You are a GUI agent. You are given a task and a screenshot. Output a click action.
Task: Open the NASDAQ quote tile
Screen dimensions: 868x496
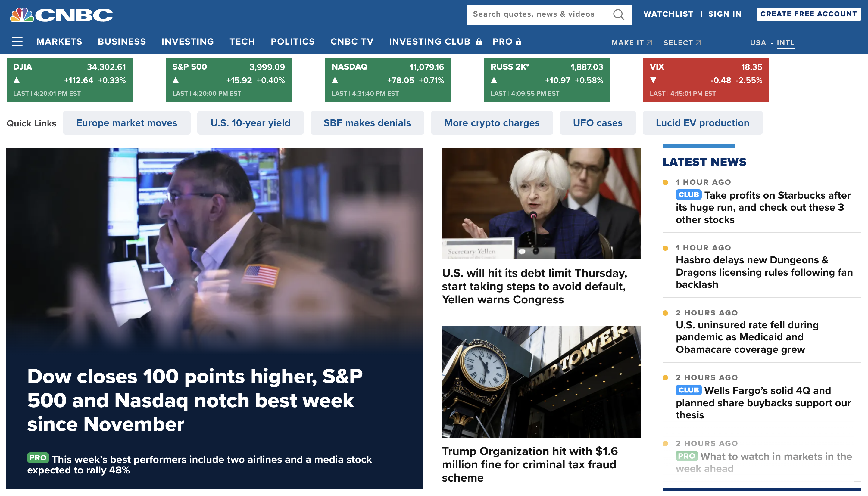388,80
